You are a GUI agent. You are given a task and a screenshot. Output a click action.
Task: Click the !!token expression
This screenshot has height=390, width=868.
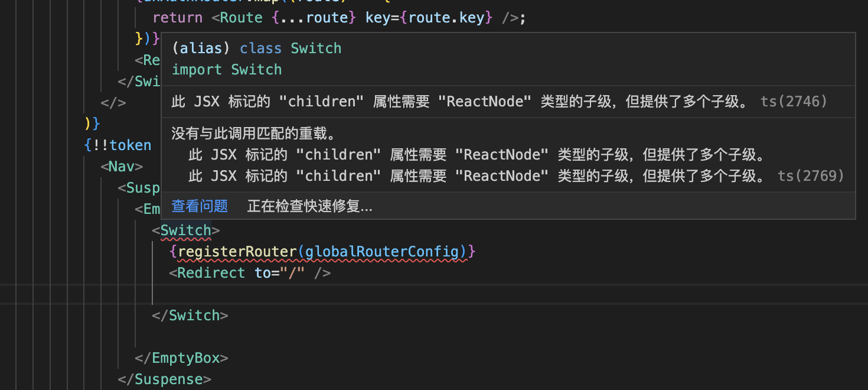[x=120, y=145]
